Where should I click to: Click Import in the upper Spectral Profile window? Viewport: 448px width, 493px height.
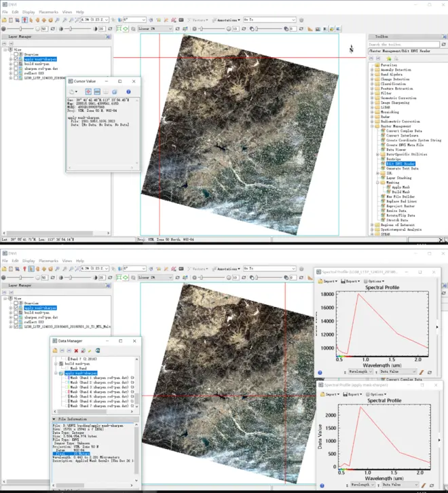pos(328,281)
